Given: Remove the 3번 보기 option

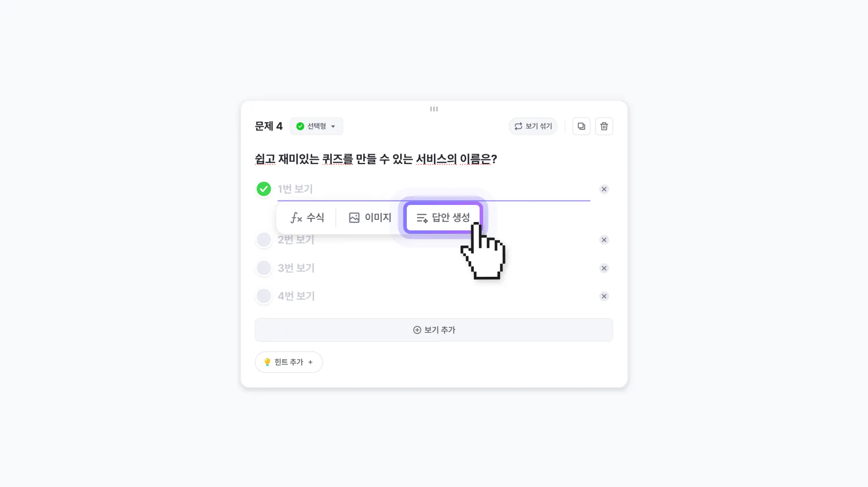Looking at the screenshot, I should (x=604, y=268).
